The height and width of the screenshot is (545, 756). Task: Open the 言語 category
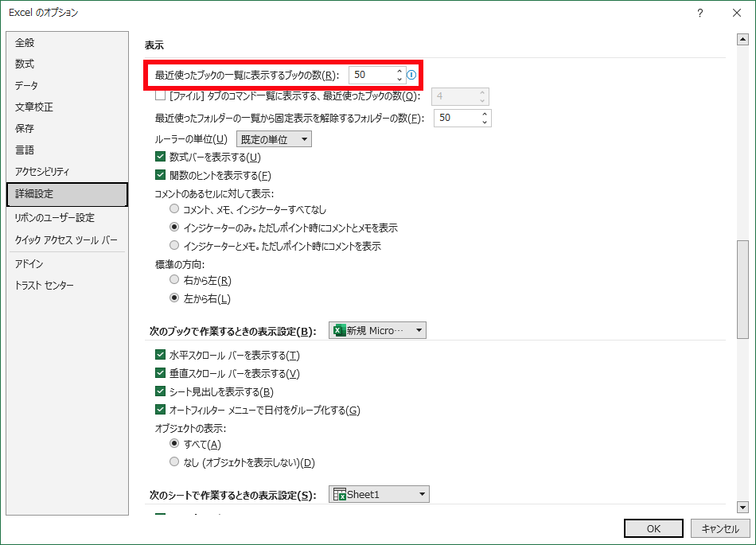point(67,150)
